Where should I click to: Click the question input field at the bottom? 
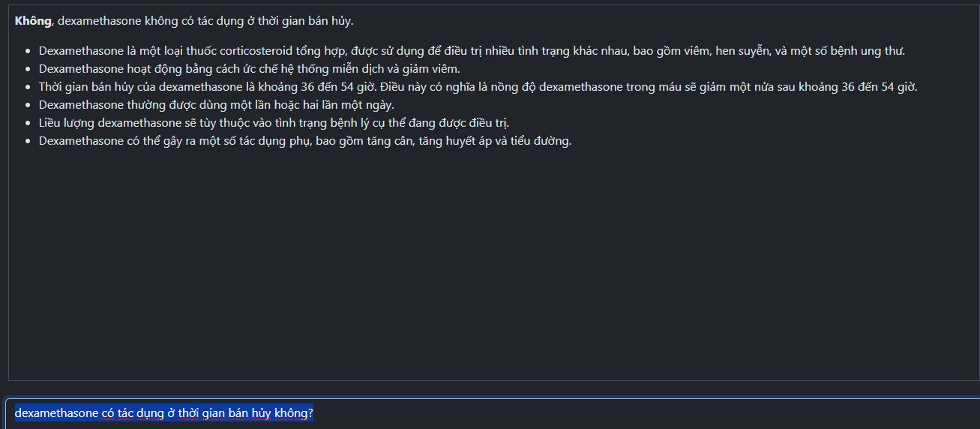coord(492,413)
